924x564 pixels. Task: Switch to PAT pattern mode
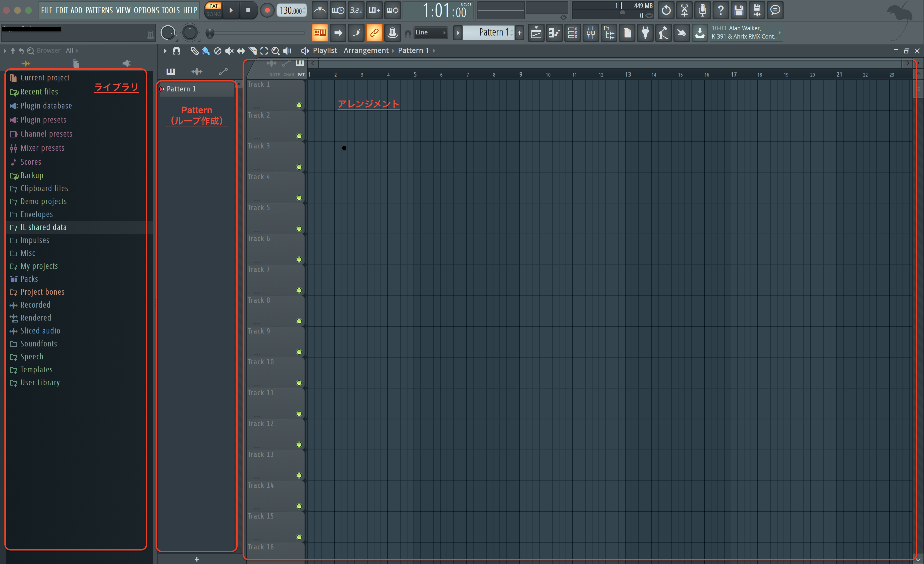tap(214, 6)
